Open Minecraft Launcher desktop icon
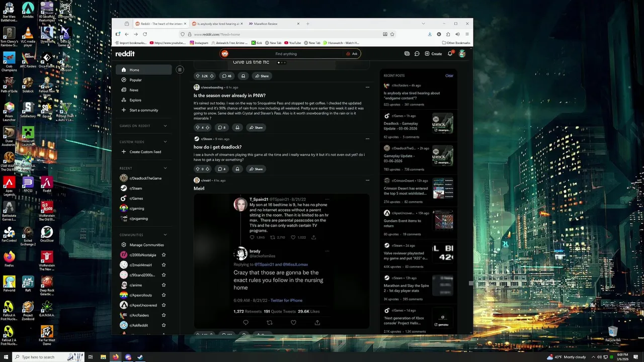The image size is (644, 362). (x=28, y=136)
